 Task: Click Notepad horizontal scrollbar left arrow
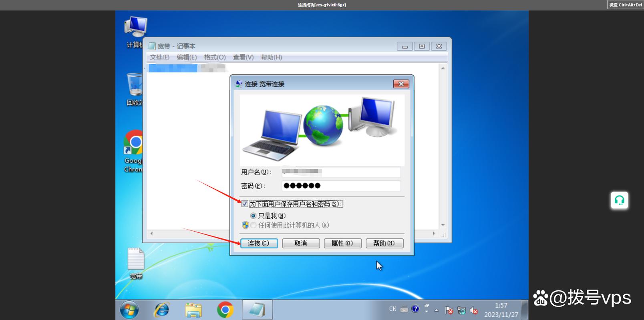(x=151, y=233)
